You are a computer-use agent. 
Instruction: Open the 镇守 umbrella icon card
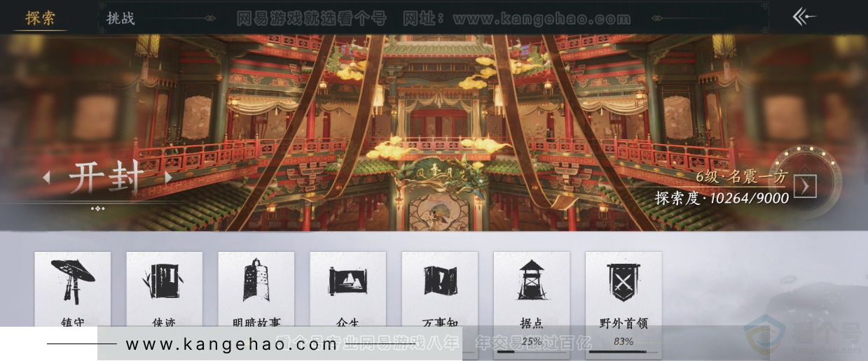tap(73, 304)
